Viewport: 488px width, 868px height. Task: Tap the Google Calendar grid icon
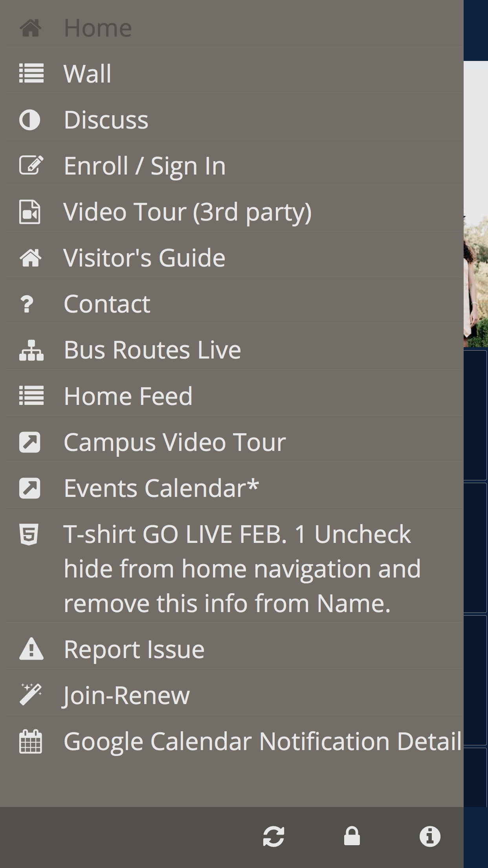tap(30, 741)
